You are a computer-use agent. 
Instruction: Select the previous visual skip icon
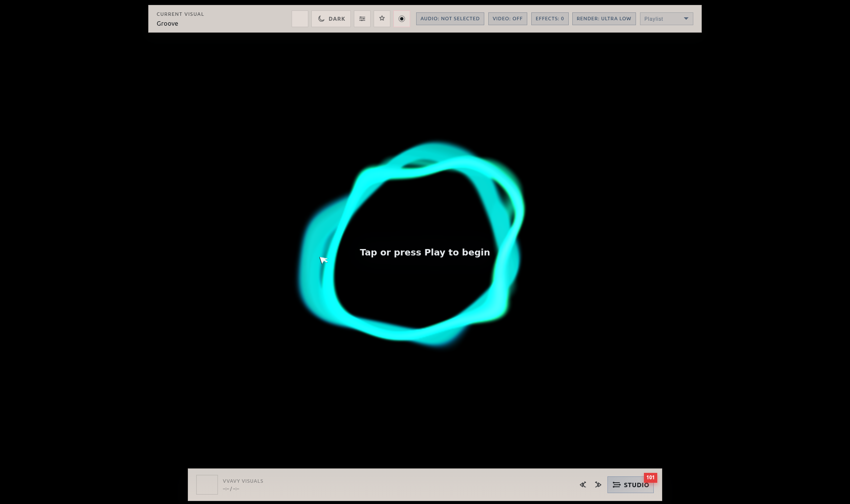point(583,485)
